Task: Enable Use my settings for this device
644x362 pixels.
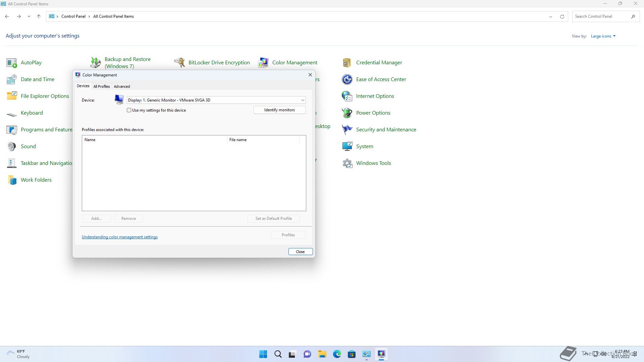Action: tap(129, 110)
